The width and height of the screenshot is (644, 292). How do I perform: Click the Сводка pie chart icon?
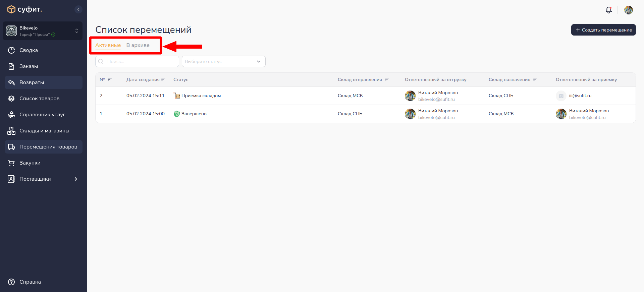click(x=11, y=50)
